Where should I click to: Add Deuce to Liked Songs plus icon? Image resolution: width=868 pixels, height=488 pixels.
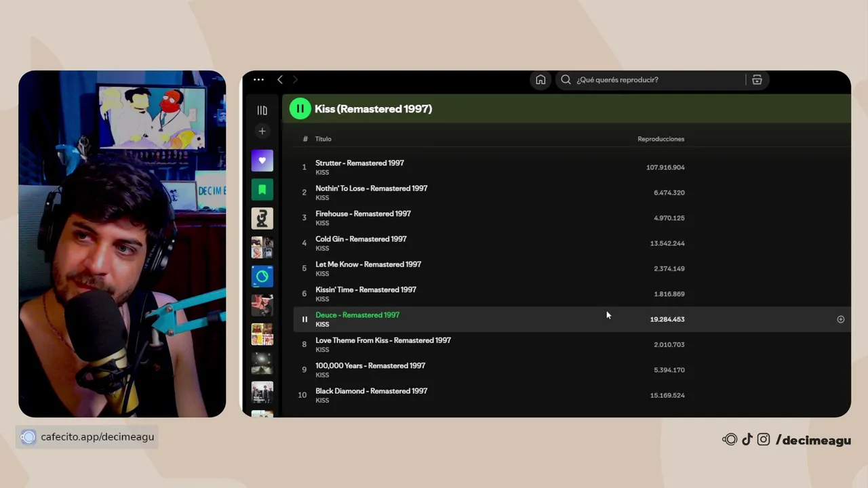pyautogui.click(x=840, y=319)
